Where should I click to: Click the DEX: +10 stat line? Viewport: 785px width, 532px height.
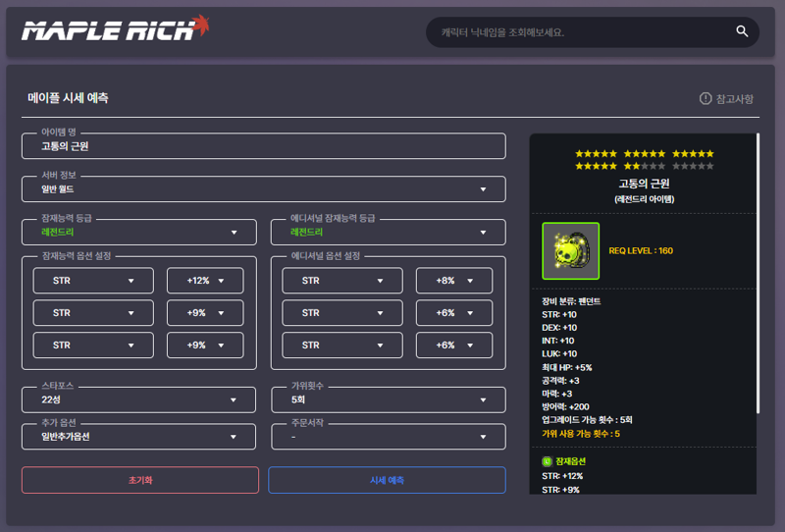559,328
